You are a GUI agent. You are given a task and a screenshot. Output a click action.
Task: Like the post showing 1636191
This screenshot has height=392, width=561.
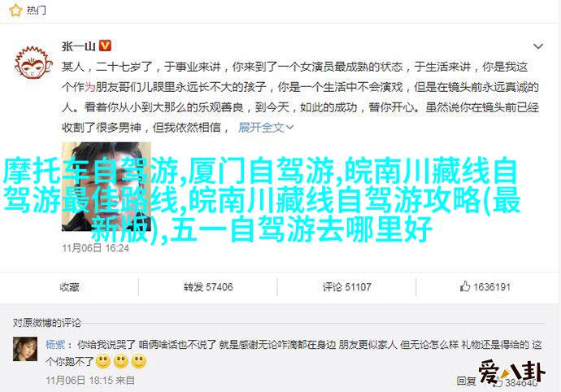pyautogui.click(x=485, y=286)
